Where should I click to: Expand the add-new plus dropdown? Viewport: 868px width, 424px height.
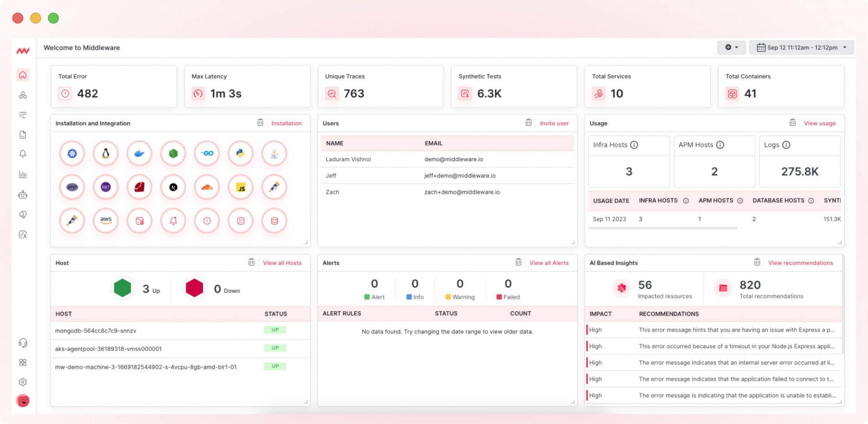pos(731,47)
